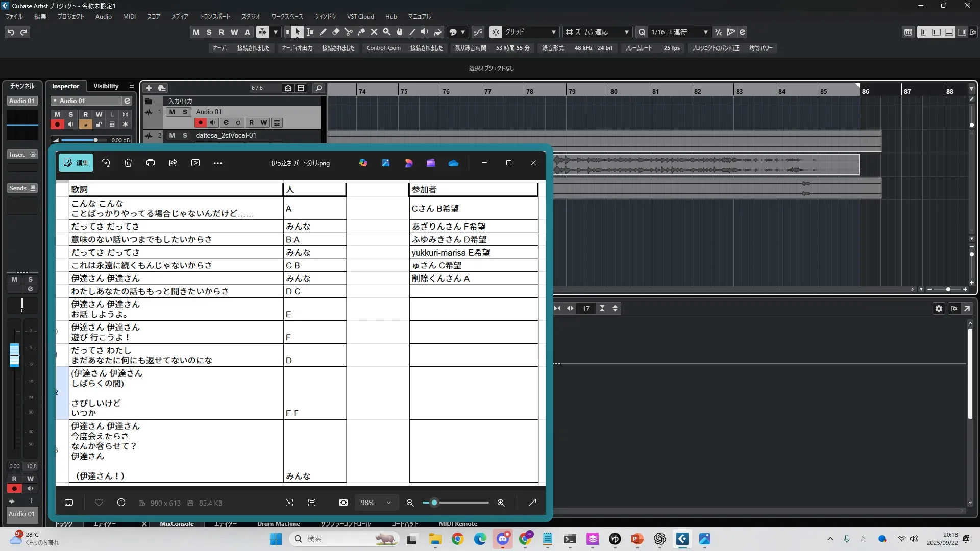Mute the dattesa_2stVocal-01 track

172,136
